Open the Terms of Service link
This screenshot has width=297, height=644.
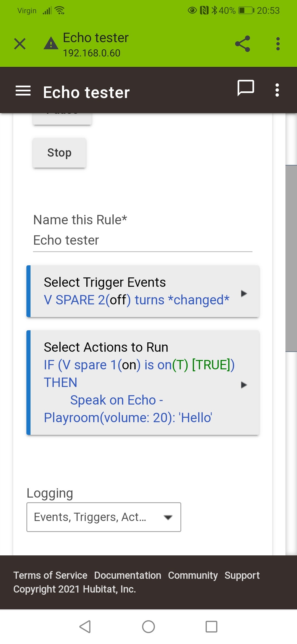tap(50, 575)
